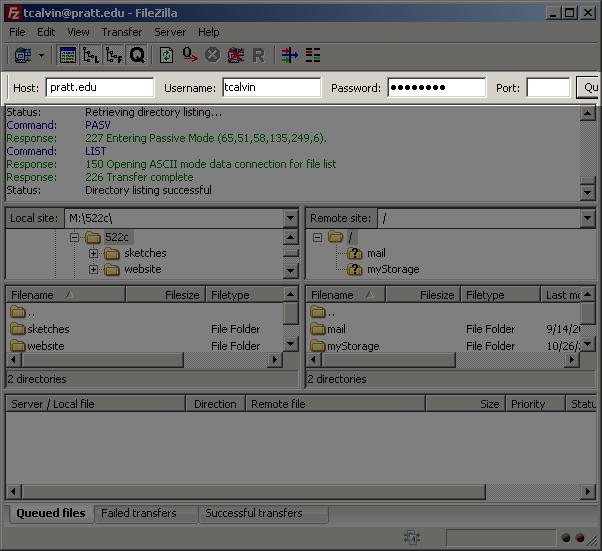The image size is (602, 551).
Task: Select 522c folder in local tree
Action: coord(117,237)
